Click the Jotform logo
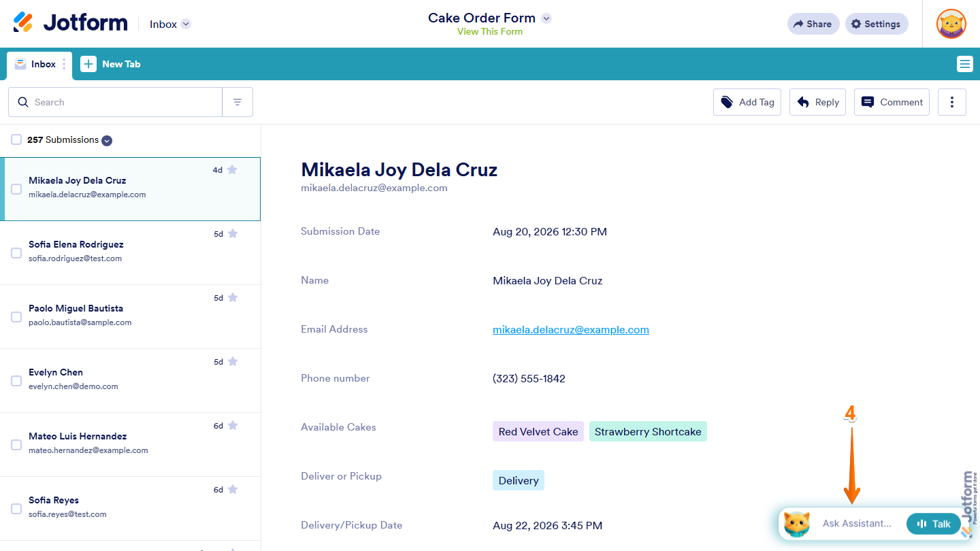The height and width of the screenshot is (551, 980). pos(70,23)
